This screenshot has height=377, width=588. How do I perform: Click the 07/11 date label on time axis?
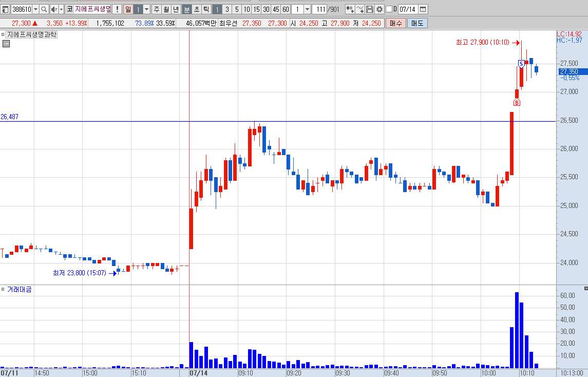point(9,373)
